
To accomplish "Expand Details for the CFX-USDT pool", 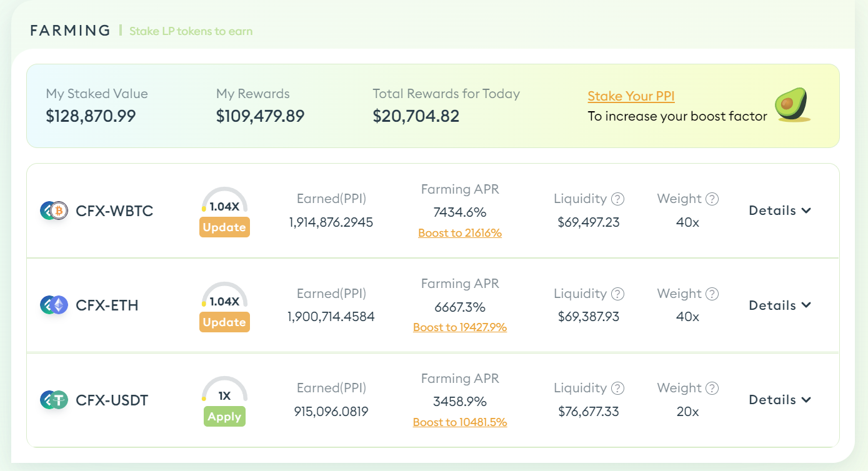I will 780,400.
